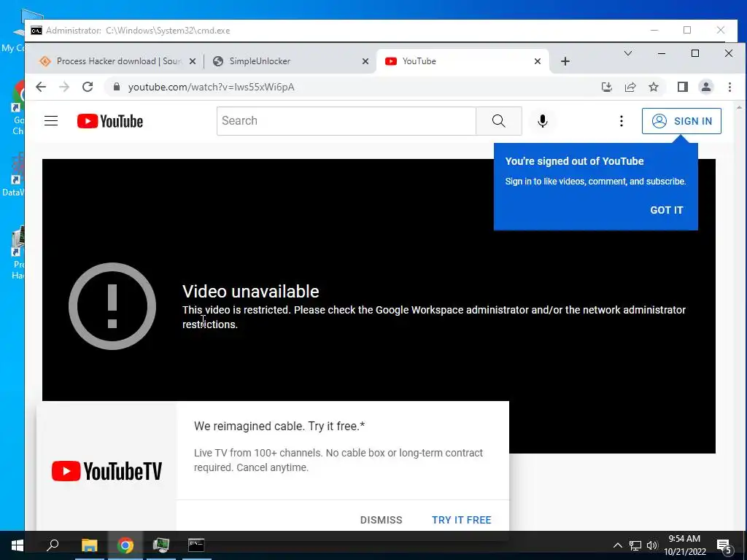Open network status tray icon
Viewport: 747px width, 560px height.
[x=635, y=545]
